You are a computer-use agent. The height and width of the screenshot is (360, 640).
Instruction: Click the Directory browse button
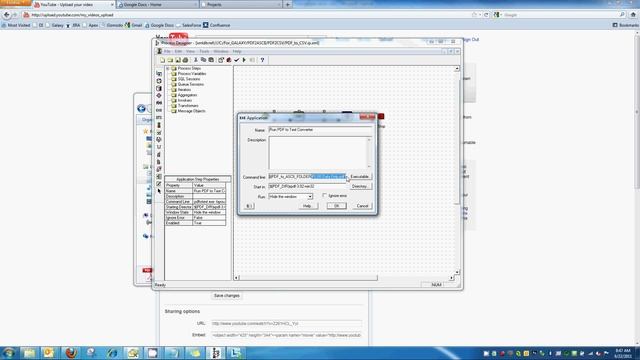point(360,187)
